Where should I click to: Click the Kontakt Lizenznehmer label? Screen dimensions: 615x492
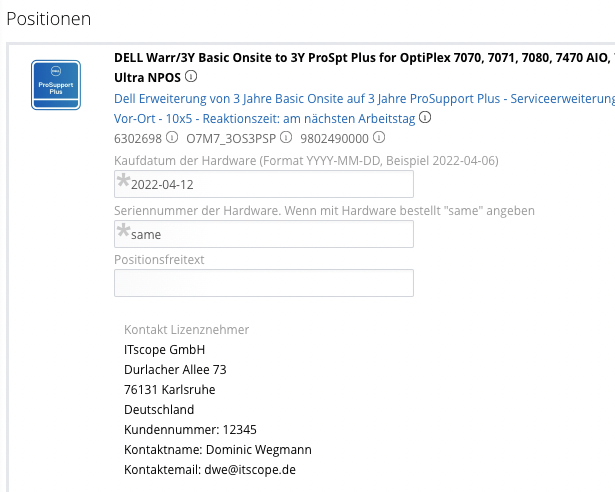[x=186, y=329]
